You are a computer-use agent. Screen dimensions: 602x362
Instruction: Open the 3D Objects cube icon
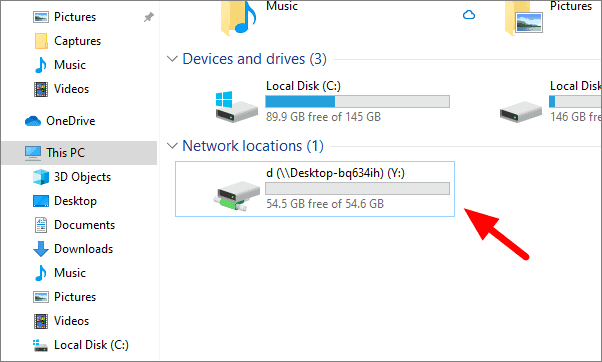[x=41, y=177]
